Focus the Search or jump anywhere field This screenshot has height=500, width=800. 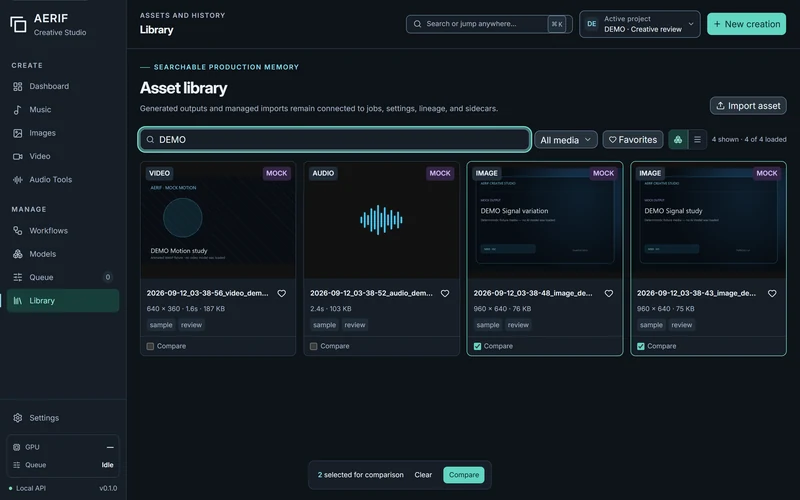tap(489, 24)
